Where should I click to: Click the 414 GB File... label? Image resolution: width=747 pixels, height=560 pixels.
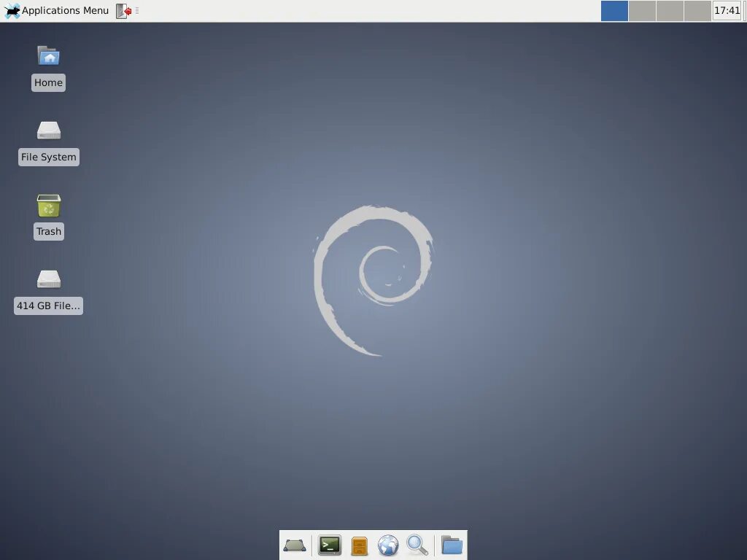pos(49,306)
